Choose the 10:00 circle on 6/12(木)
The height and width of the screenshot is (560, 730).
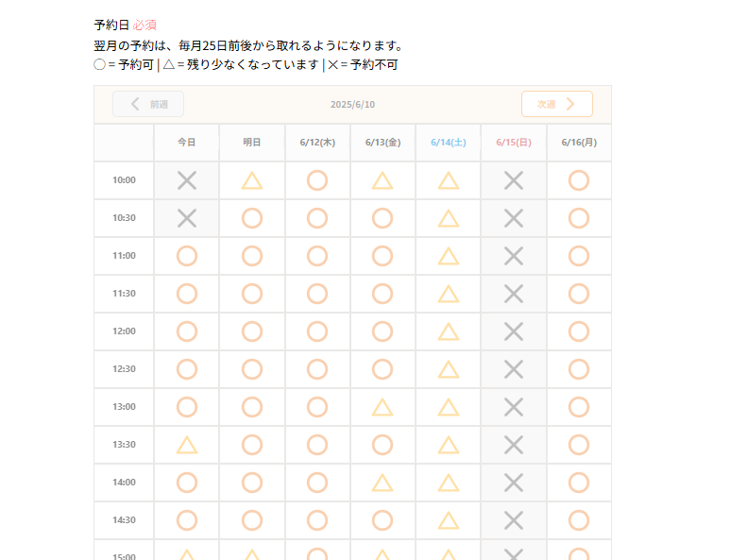317,180
